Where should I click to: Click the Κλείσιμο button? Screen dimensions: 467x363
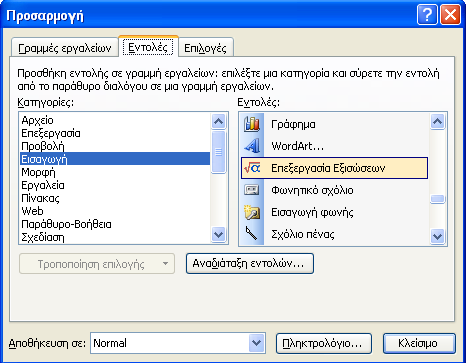point(419,343)
